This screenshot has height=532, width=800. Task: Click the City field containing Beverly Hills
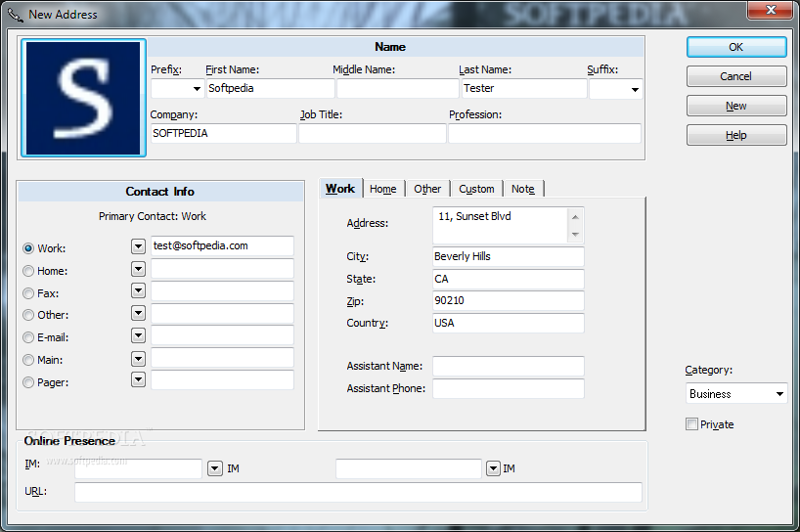click(509, 256)
